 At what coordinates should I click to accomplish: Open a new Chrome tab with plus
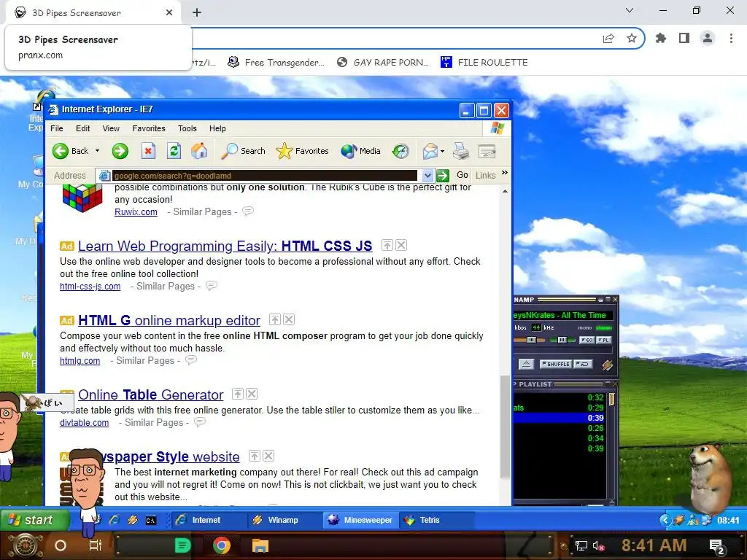click(197, 12)
